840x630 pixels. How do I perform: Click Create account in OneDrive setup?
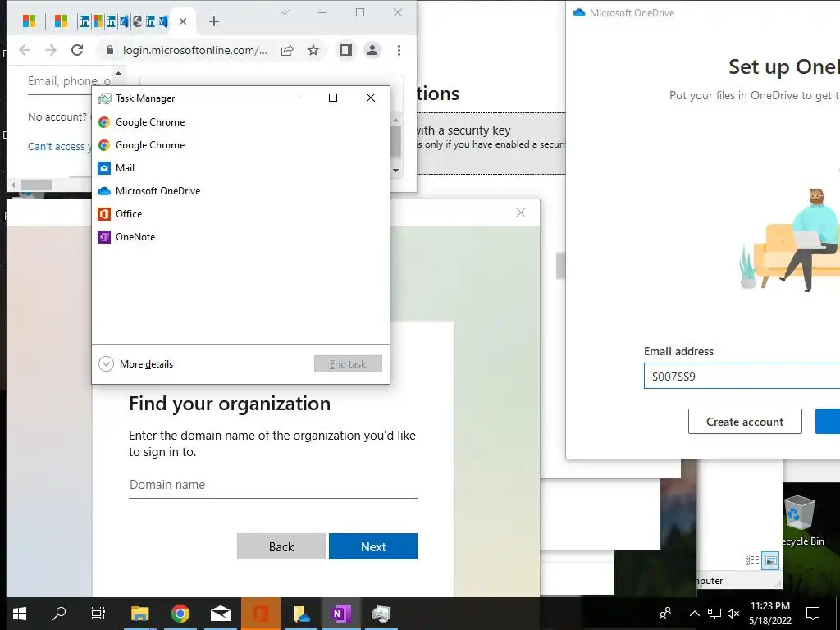[745, 422]
